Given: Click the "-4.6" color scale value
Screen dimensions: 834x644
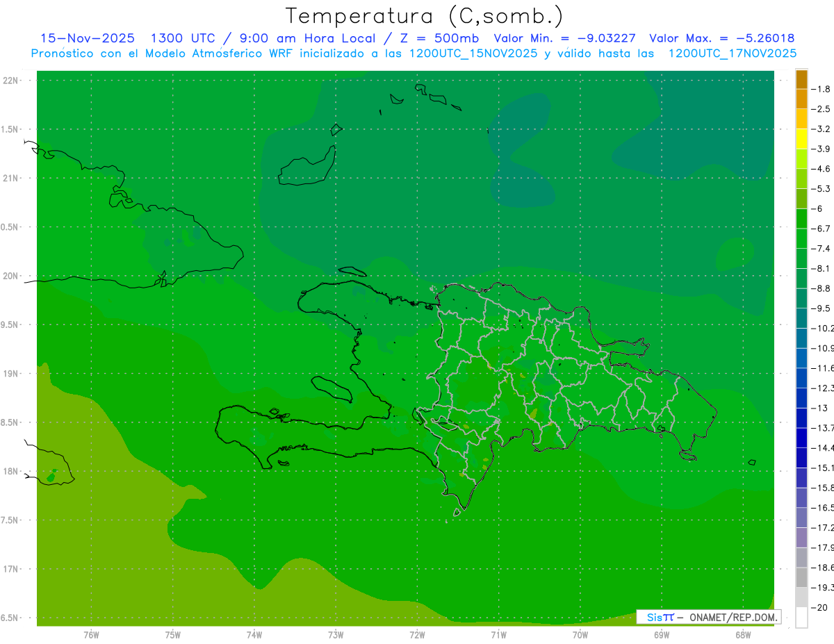Looking at the screenshot, I should (821, 169).
